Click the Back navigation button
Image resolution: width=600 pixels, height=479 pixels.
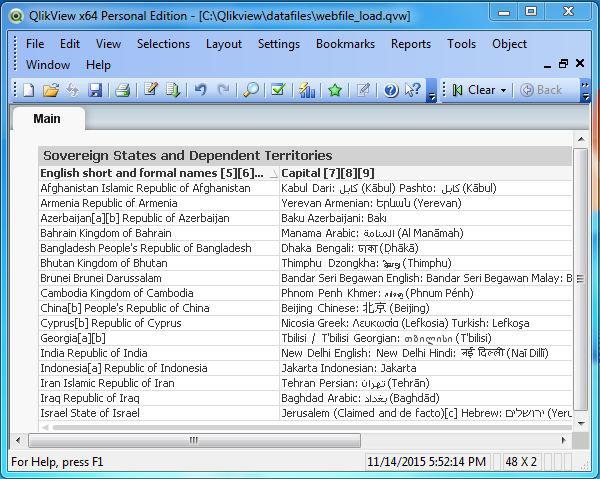pos(541,90)
